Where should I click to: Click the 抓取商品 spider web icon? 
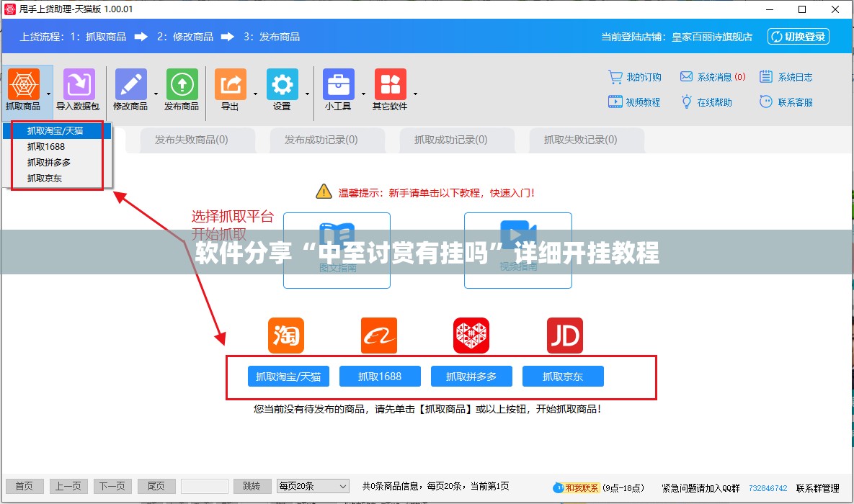pyautogui.click(x=23, y=84)
